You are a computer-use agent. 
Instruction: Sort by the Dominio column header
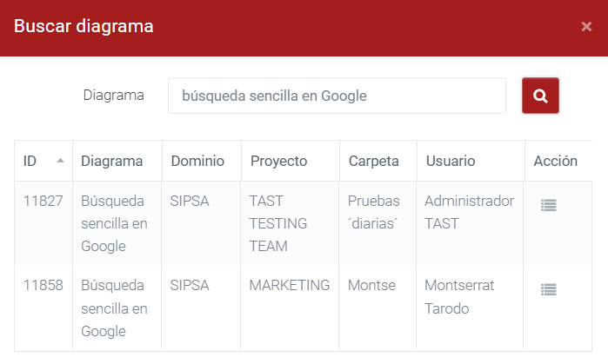pyautogui.click(x=197, y=161)
